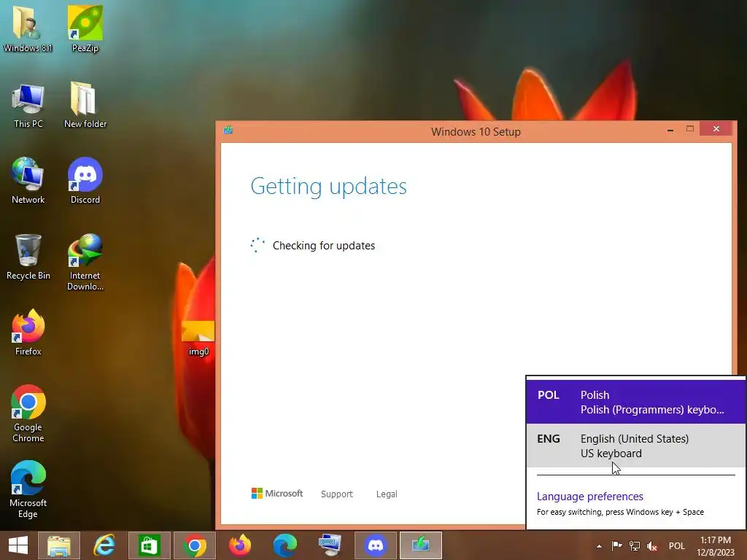This screenshot has height=560, width=747.
Task: Click the 'Getting updates' heading
Action: tap(329, 186)
